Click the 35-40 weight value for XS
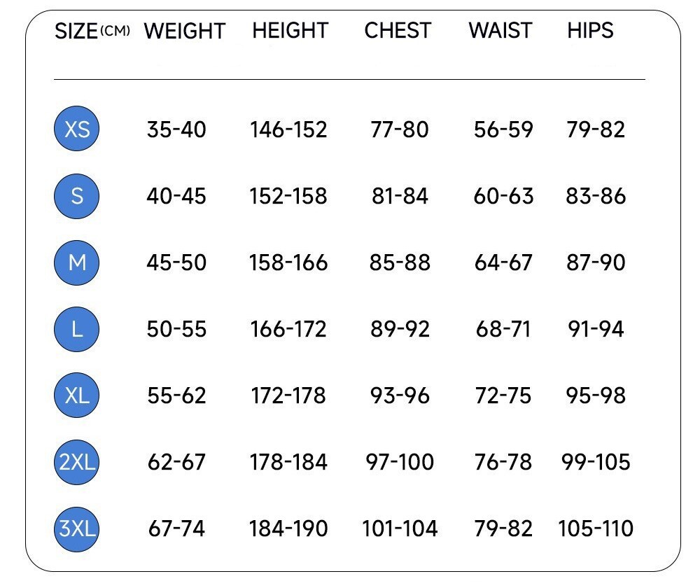This screenshot has height=588, width=700. [x=176, y=129]
